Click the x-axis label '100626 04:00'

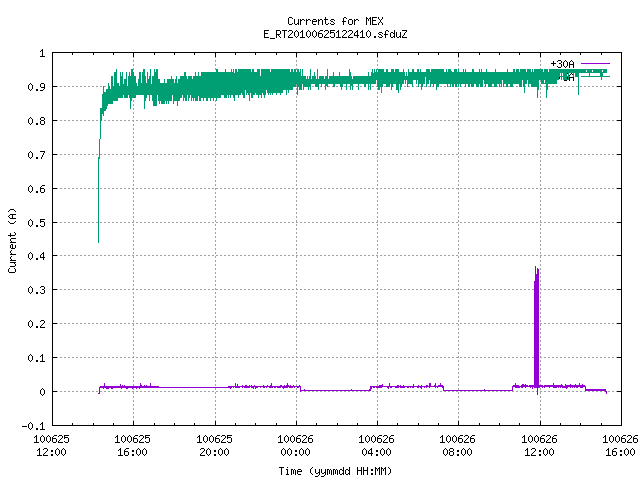click(x=376, y=446)
